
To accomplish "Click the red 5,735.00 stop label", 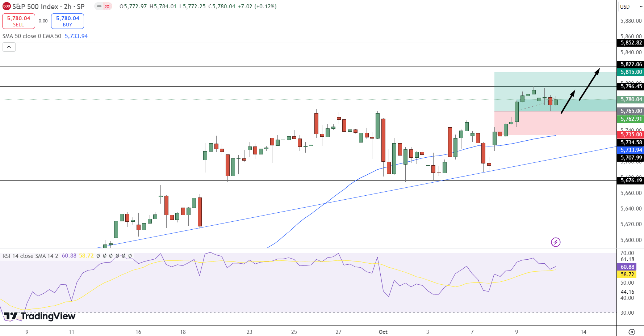I will pyautogui.click(x=630, y=135).
